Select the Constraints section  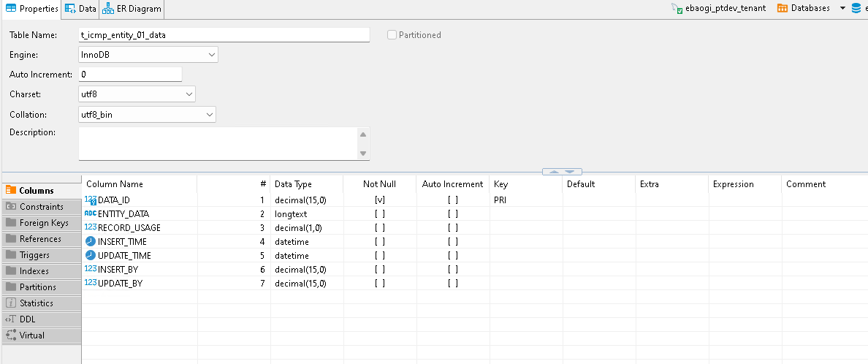(41, 207)
